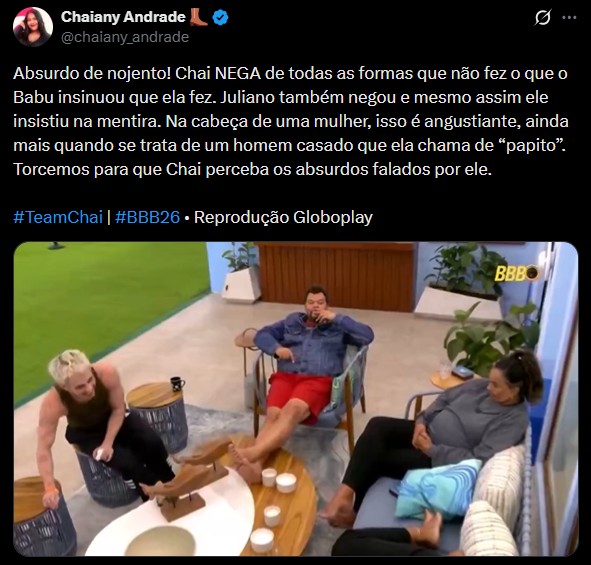Click the Grok explain-post icon
This screenshot has width=591, height=565.
(x=542, y=17)
